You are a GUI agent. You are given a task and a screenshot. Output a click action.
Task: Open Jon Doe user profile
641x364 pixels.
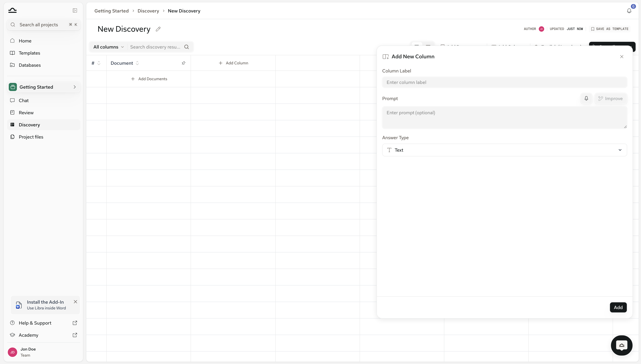[x=44, y=352]
